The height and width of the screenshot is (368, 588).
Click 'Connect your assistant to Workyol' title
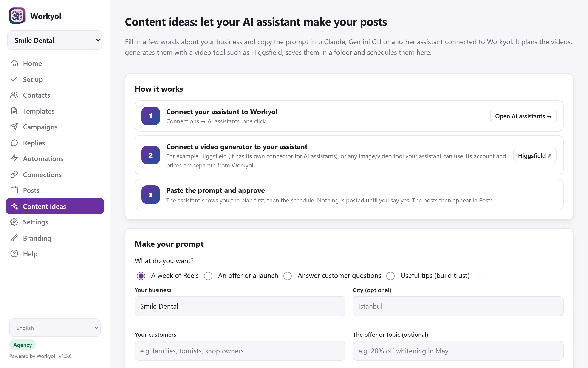(222, 112)
